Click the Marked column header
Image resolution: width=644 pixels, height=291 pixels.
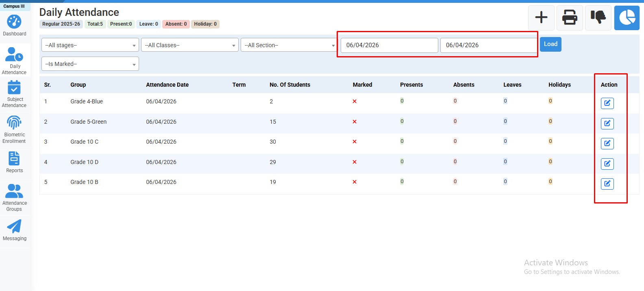(x=362, y=85)
